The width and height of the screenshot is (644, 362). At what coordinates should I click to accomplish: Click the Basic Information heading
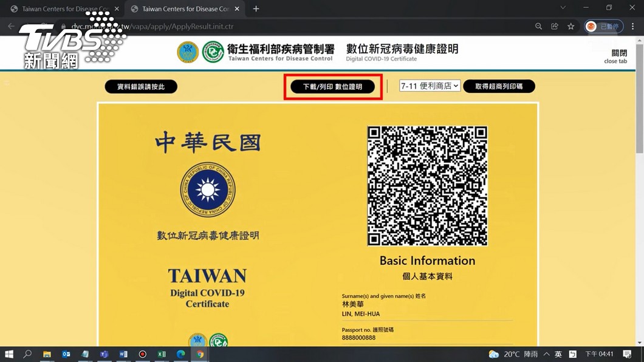click(427, 261)
